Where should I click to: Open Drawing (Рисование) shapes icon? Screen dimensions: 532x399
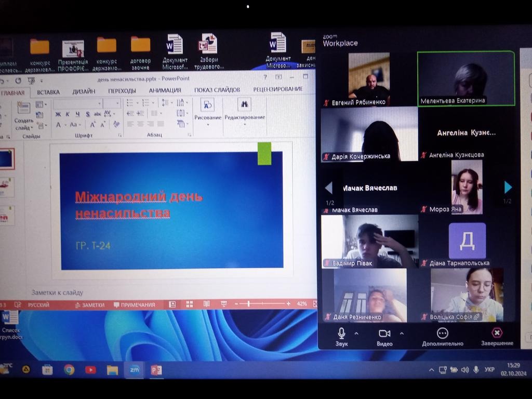pos(207,105)
